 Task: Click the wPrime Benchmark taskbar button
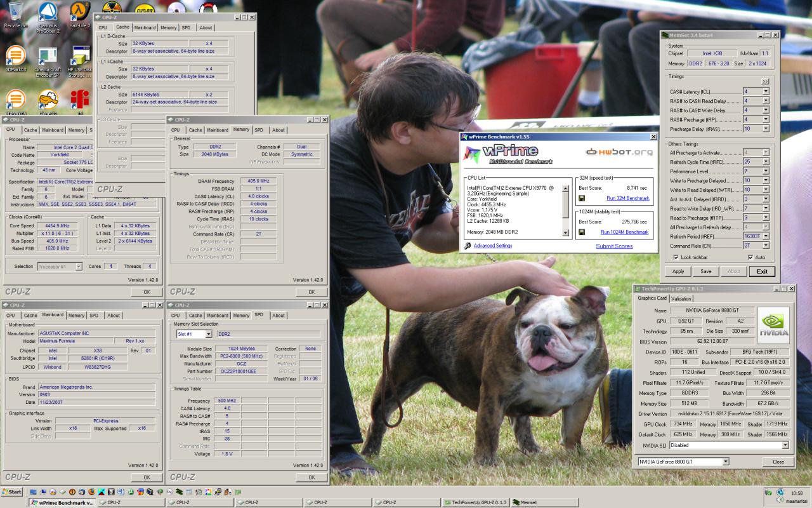[x=62, y=502]
